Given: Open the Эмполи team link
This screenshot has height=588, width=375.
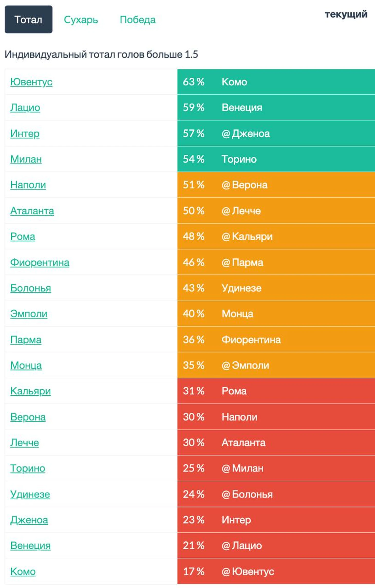Looking at the screenshot, I should 29,314.
